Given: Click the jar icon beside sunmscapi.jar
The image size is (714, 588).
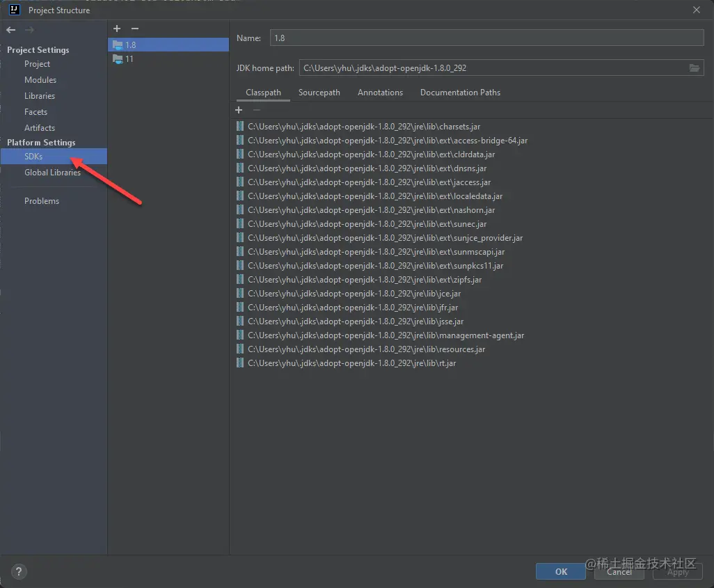Looking at the screenshot, I should 240,251.
